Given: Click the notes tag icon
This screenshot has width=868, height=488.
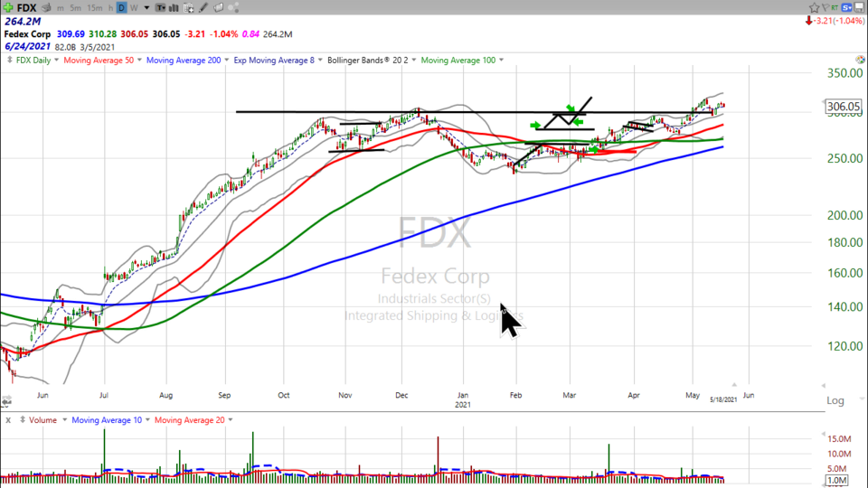Looking at the screenshot, I should [218, 8].
